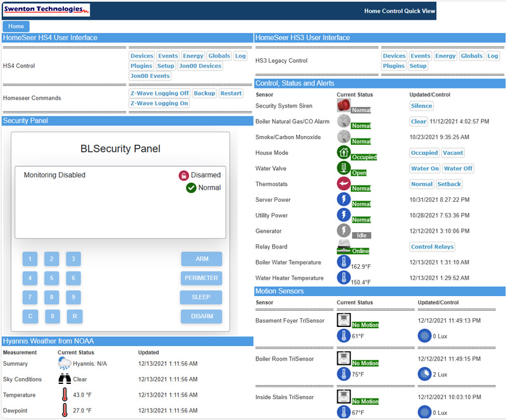Screen dimensions: 506x420
Task: Click the Inside Stairs 67°F thermometer icon
Action: 343,412
